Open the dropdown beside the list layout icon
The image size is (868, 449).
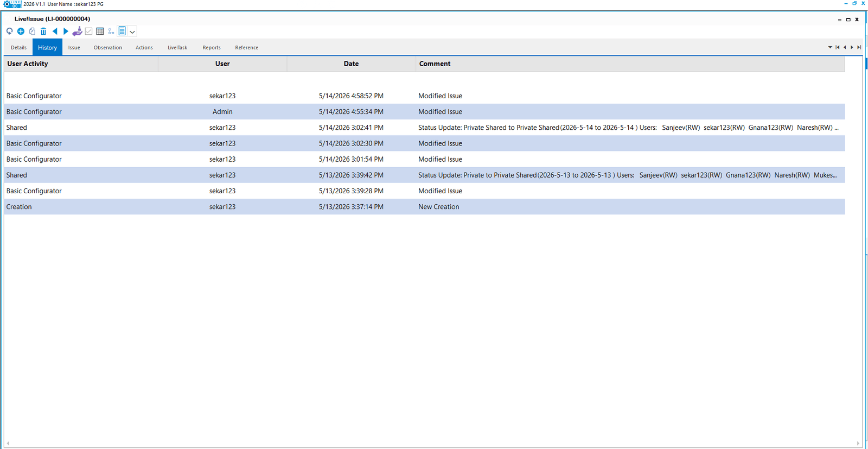click(132, 31)
